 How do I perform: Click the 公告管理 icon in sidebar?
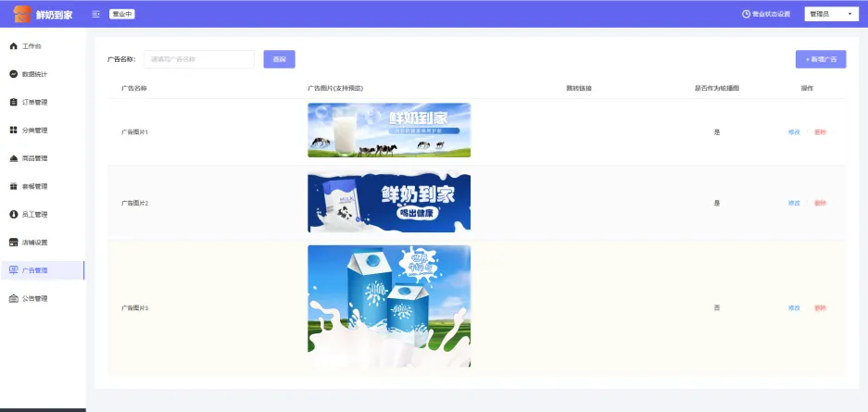point(13,298)
